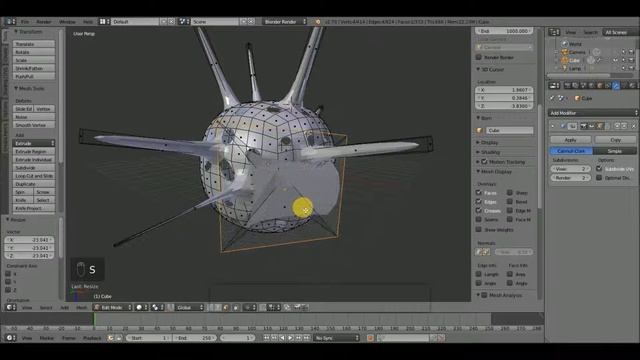Open the outliner editor type icon
The width and height of the screenshot is (640, 360).
(553, 32)
